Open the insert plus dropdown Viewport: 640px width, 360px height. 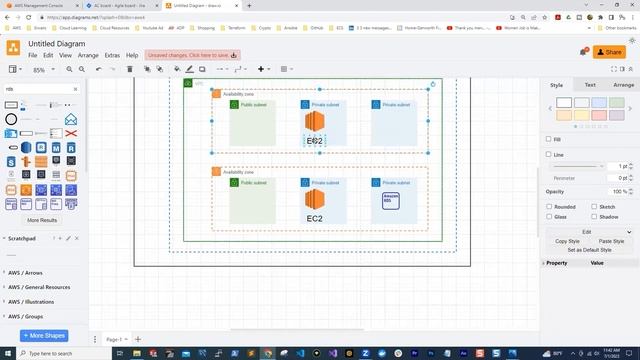click(264, 69)
